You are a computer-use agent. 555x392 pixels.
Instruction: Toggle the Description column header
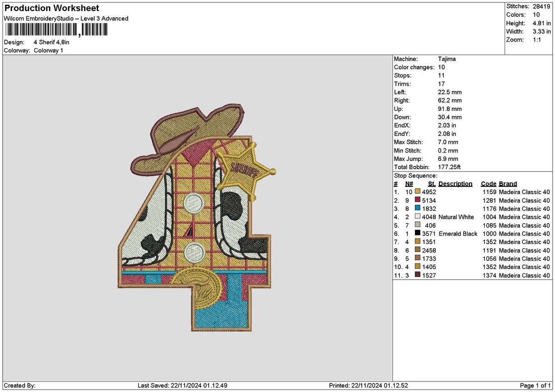(455, 184)
